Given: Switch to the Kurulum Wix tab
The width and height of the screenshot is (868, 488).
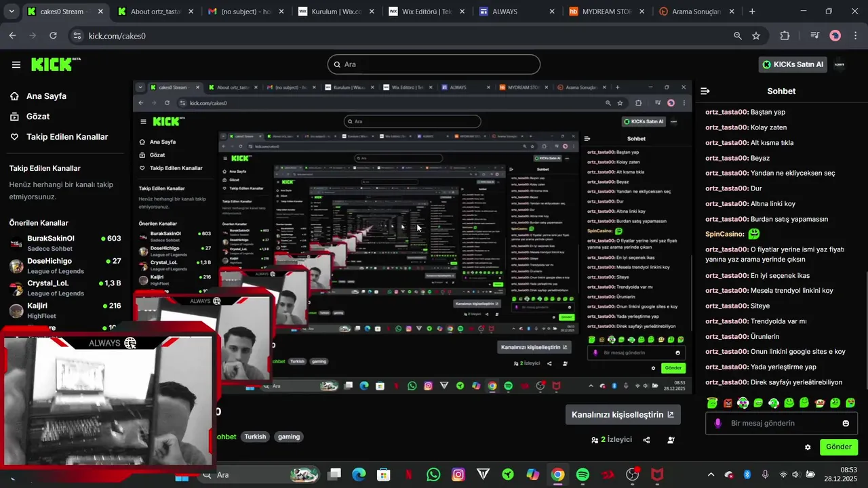Looking at the screenshot, I should [x=335, y=12].
